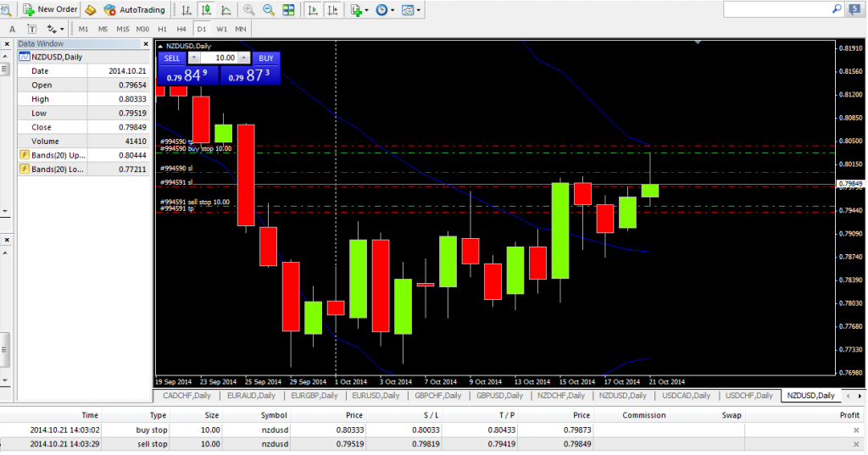The height and width of the screenshot is (455, 868).
Task: Zoom in on the chart
Action: [249, 10]
